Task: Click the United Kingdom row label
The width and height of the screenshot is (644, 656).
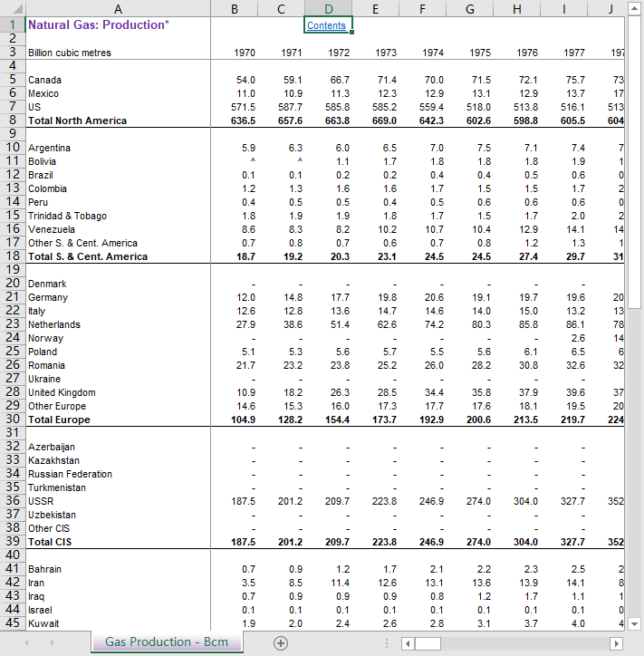Action: coord(62,393)
